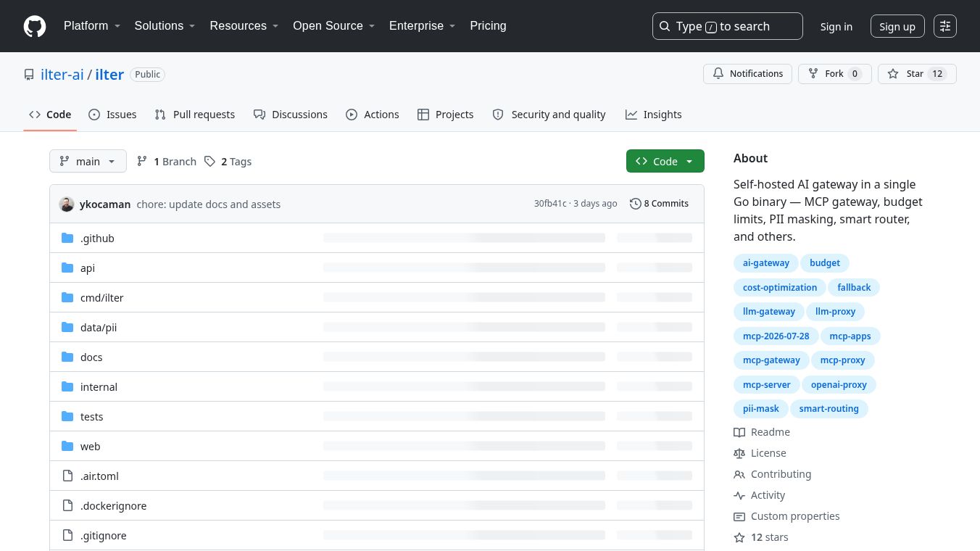Expand the Open Source menu

tap(333, 26)
